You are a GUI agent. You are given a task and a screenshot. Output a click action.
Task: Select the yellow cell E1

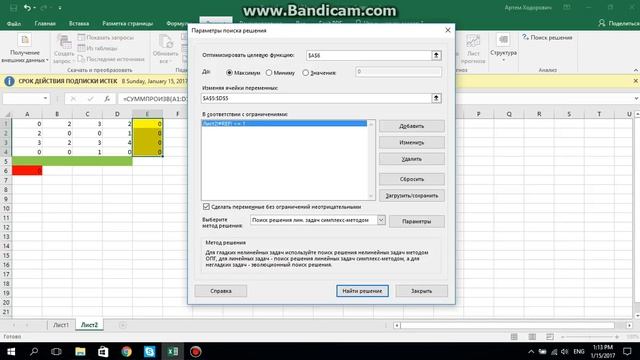(147, 123)
